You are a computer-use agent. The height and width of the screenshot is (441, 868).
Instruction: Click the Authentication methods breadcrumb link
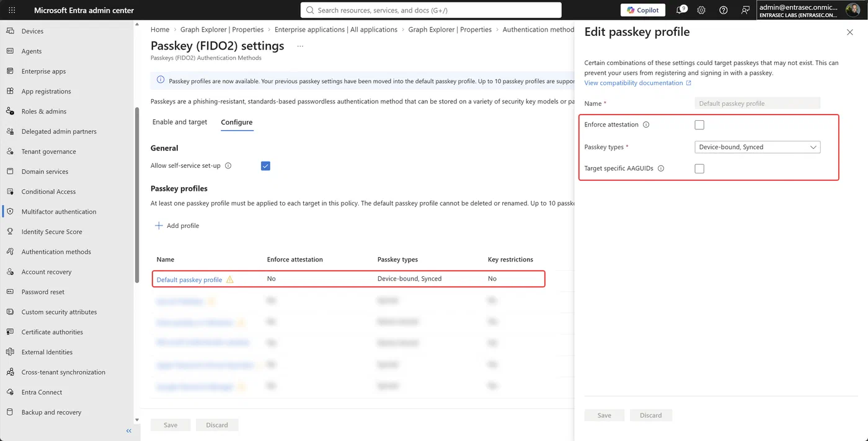click(x=539, y=30)
